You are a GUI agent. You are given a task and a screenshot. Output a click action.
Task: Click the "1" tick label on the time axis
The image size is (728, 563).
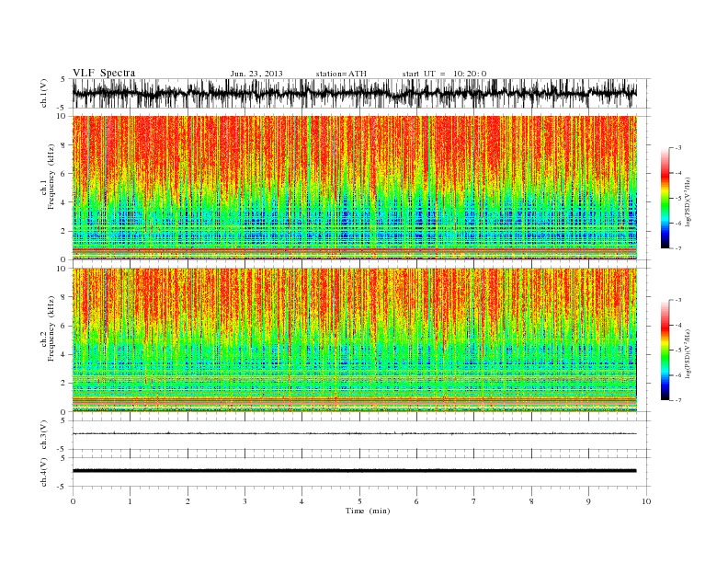pyautogui.click(x=130, y=501)
